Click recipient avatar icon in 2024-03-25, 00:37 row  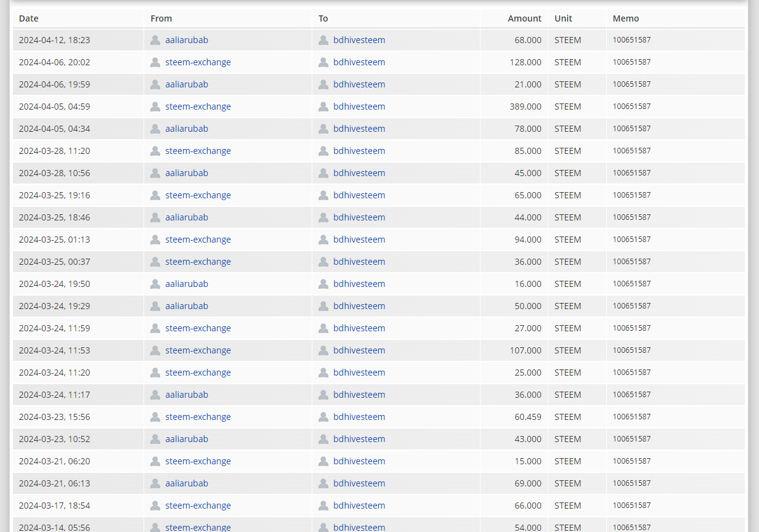[323, 262]
